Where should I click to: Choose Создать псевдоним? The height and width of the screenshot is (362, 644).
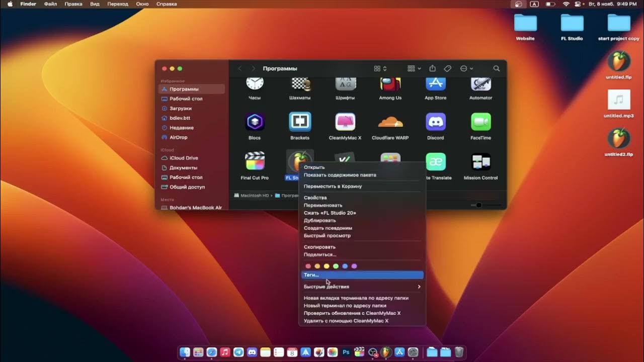(362, 228)
